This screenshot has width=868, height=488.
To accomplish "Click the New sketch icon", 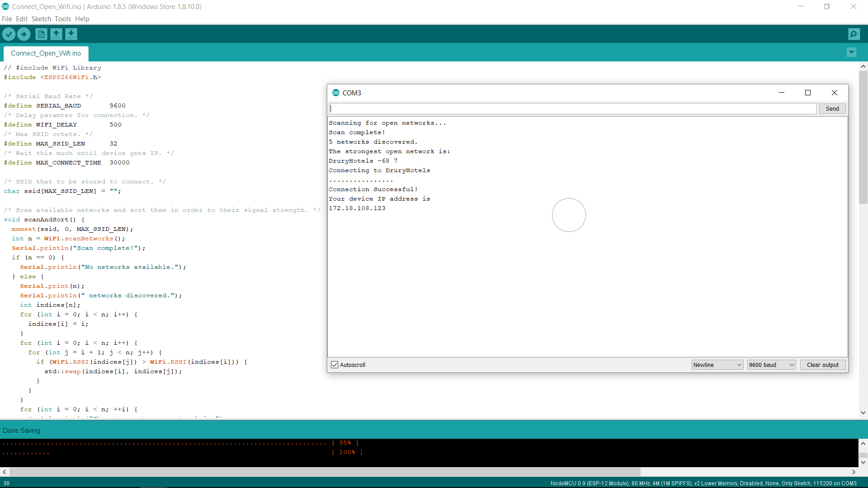I will (41, 34).
